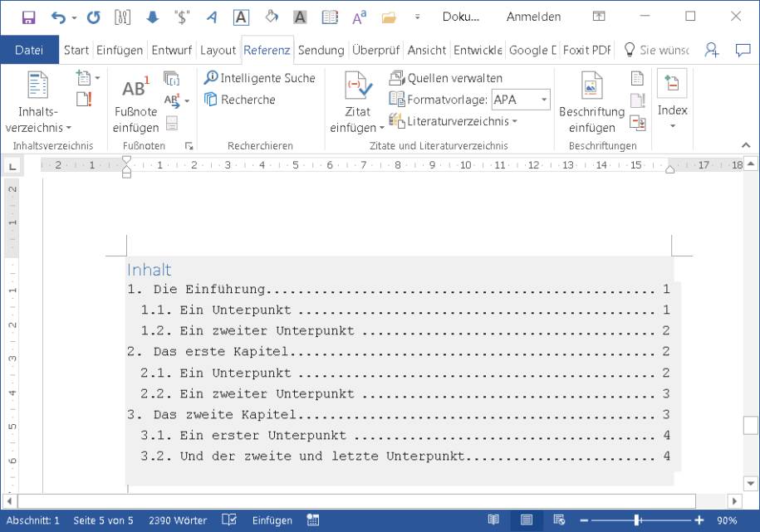This screenshot has width=760, height=532.
Task: Open a file with the folder icon
Action: point(389,18)
